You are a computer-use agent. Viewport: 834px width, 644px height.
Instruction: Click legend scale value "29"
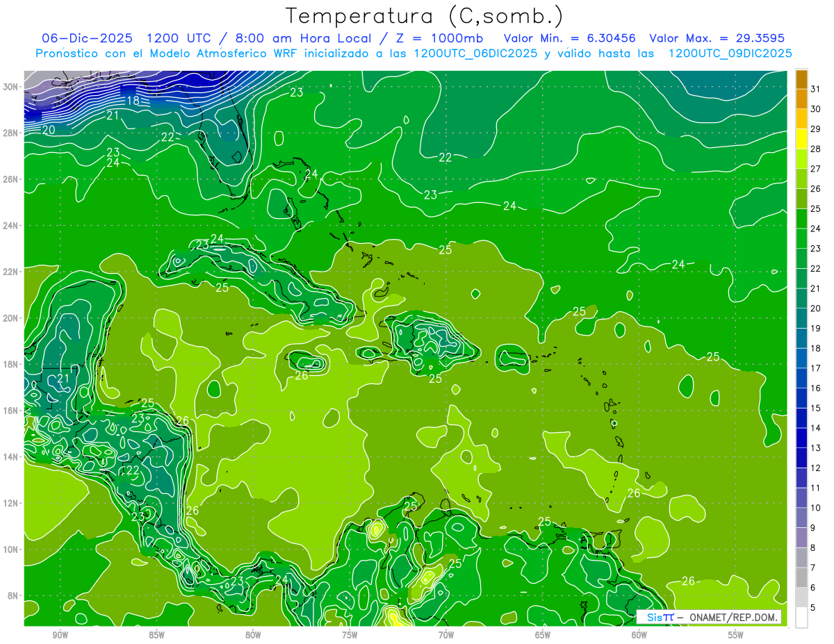816,129
